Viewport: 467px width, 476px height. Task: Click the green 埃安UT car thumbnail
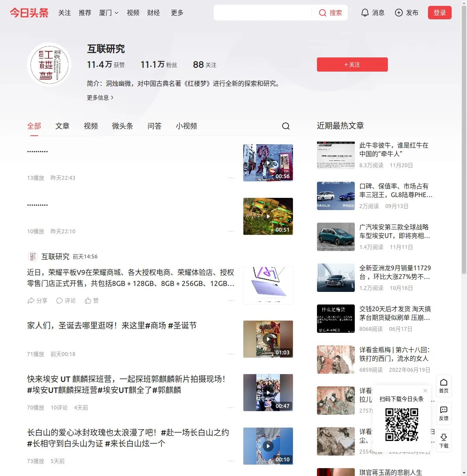(336, 237)
